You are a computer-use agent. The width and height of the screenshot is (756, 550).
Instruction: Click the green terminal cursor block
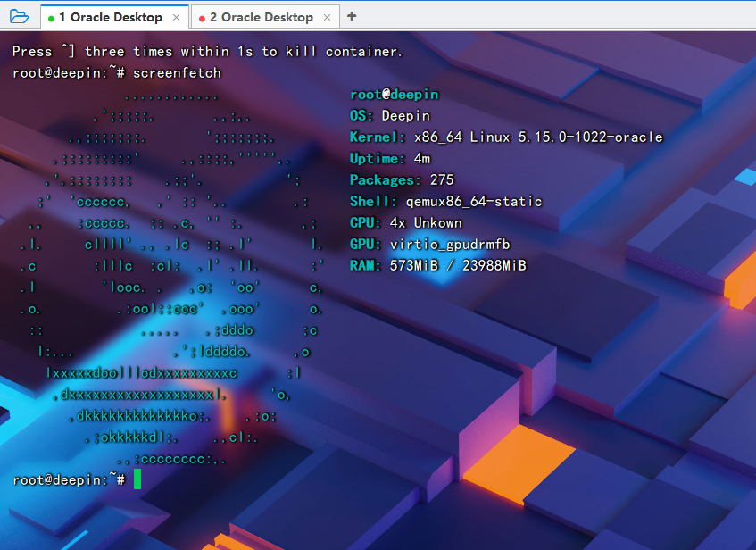tap(137, 479)
